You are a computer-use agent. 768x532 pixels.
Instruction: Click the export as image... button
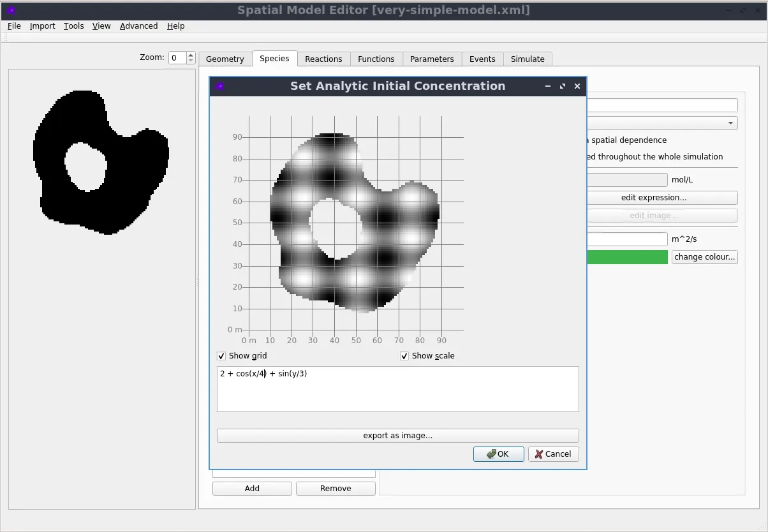click(398, 436)
